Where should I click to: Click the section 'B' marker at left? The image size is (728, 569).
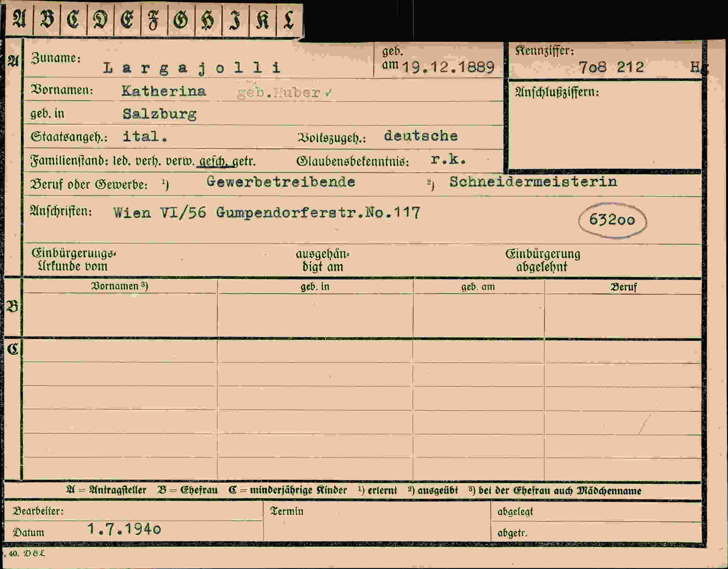click(12, 306)
